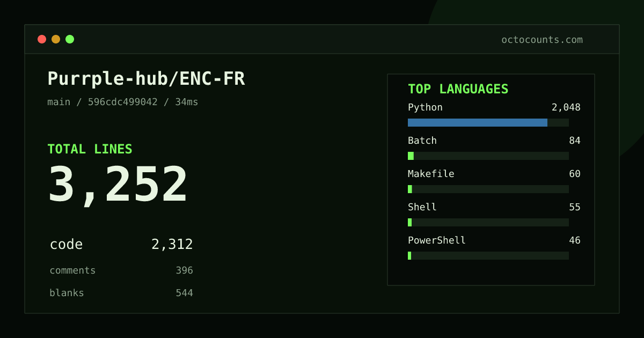Click the Batch language label
The height and width of the screenshot is (338, 644).
(x=422, y=141)
